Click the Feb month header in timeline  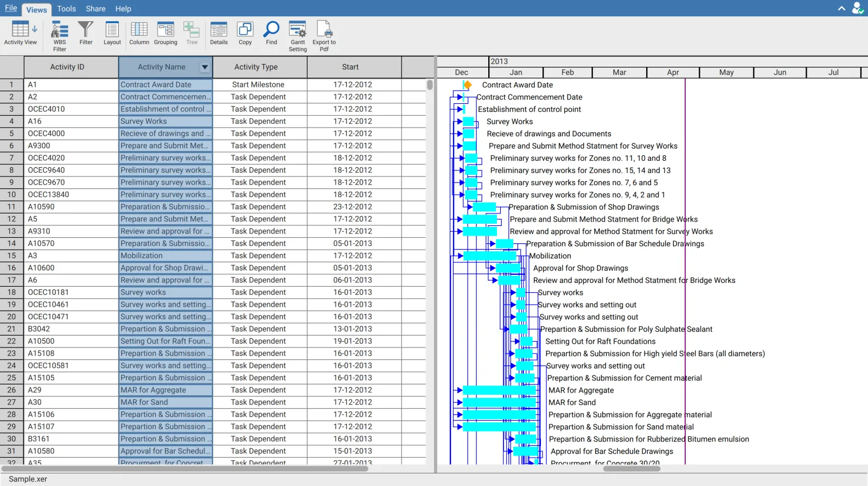tap(567, 72)
